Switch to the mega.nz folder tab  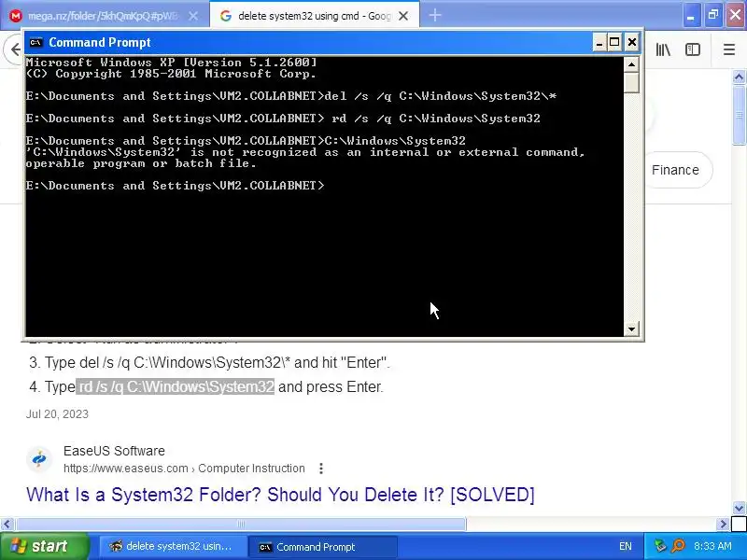point(104,16)
